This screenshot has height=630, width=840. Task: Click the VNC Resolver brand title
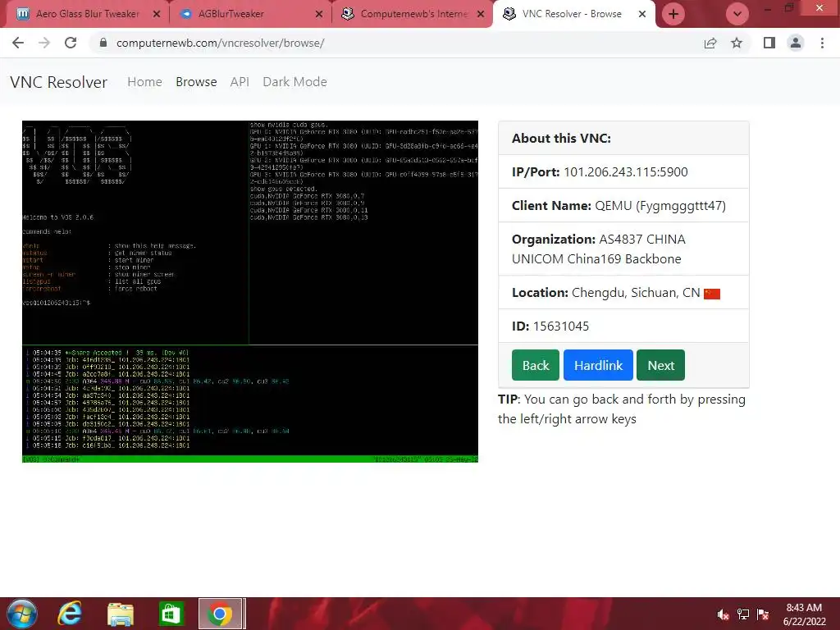pos(58,82)
